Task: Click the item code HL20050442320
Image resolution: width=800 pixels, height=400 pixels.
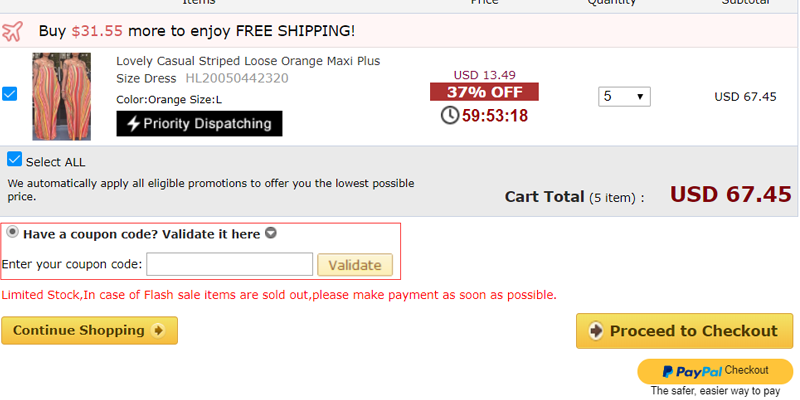Action: (237, 79)
